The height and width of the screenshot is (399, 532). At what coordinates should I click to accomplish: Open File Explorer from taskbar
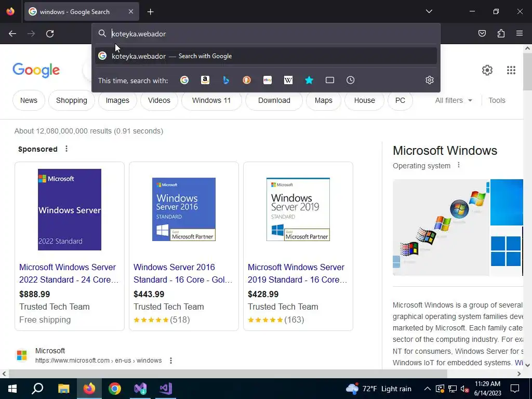click(x=63, y=389)
